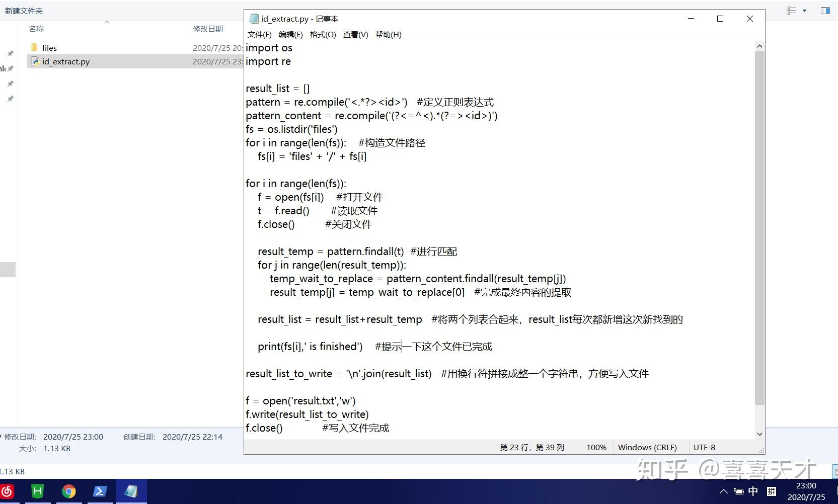
Task: Click the 创建日期 2020/7/25 22:14 detail
Action: tap(192, 437)
